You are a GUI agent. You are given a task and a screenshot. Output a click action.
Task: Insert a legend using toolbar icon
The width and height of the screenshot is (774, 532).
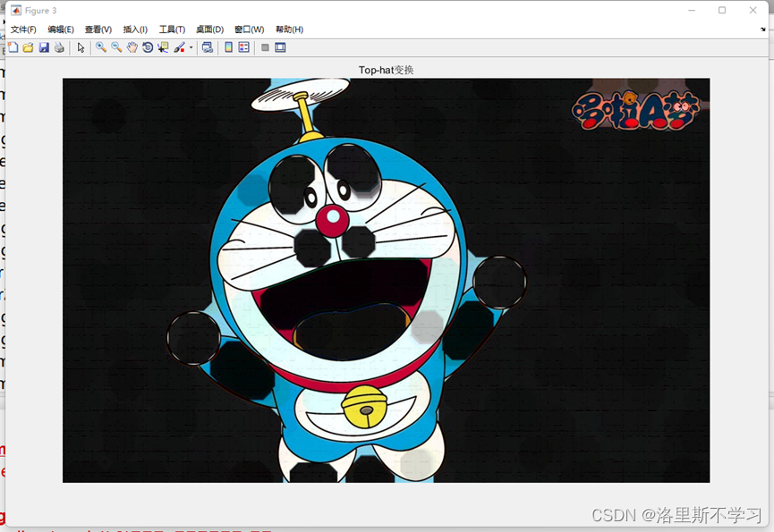[244, 47]
